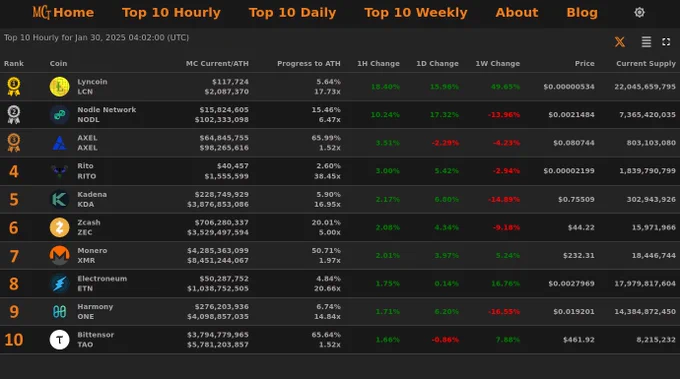The height and width of the screenshot is (379, 680).
Task: Click the MG logo icon
Action: [41, 12]
